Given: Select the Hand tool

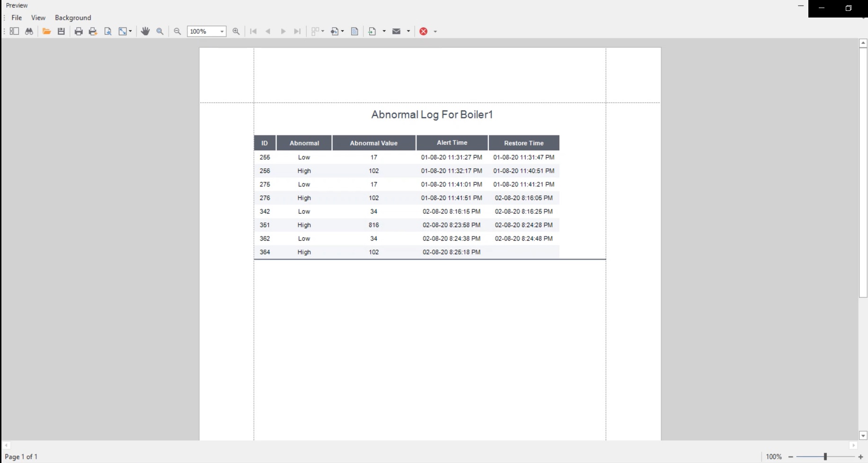Looking at the screenshot, I should tap(145, 31).
